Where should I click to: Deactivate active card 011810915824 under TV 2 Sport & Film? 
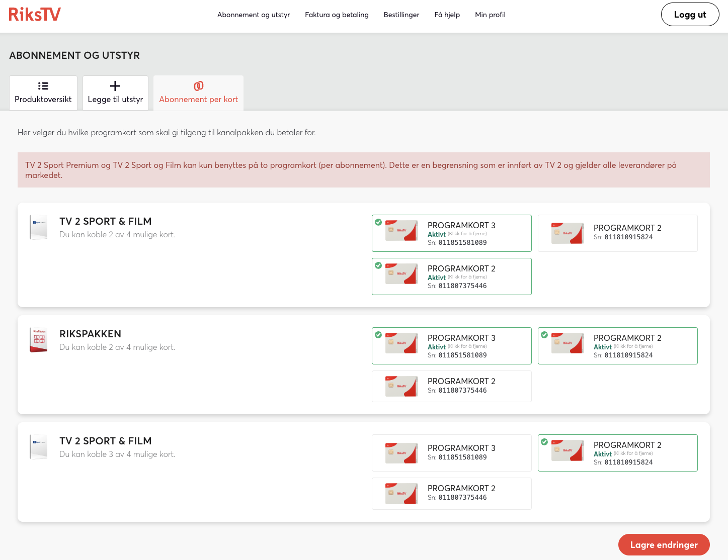coord(618,453)
